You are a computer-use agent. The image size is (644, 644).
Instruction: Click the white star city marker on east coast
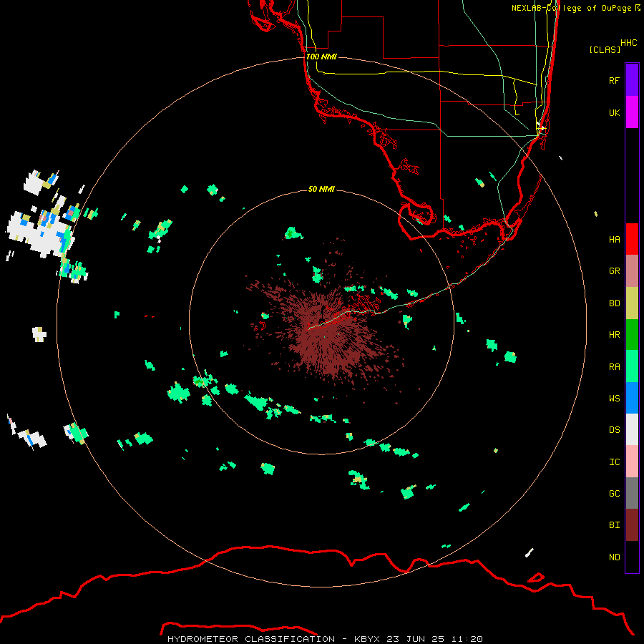pos(542,128)
